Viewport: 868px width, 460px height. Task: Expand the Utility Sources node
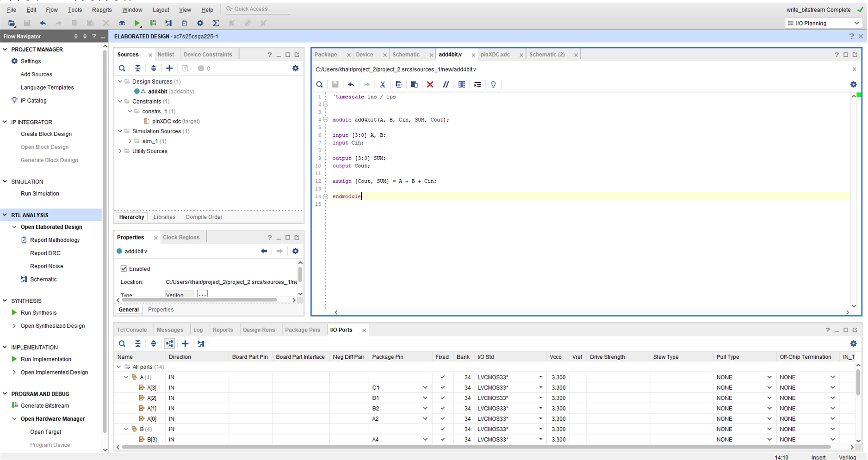120,151
